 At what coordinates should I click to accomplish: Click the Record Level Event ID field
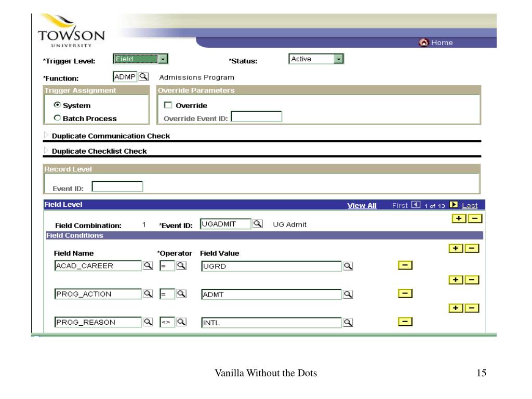(117, 187)
